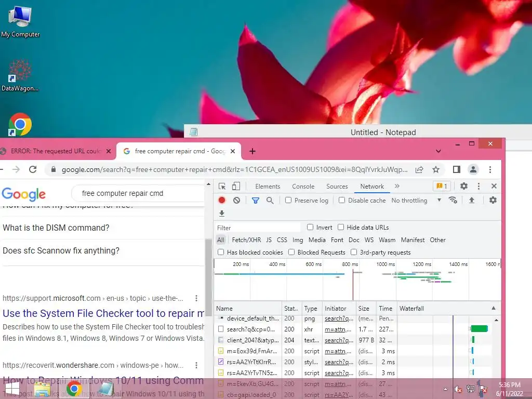Open the No throttling dropdown
This screenshot has height=399, width=532.
tap(416, 200)
